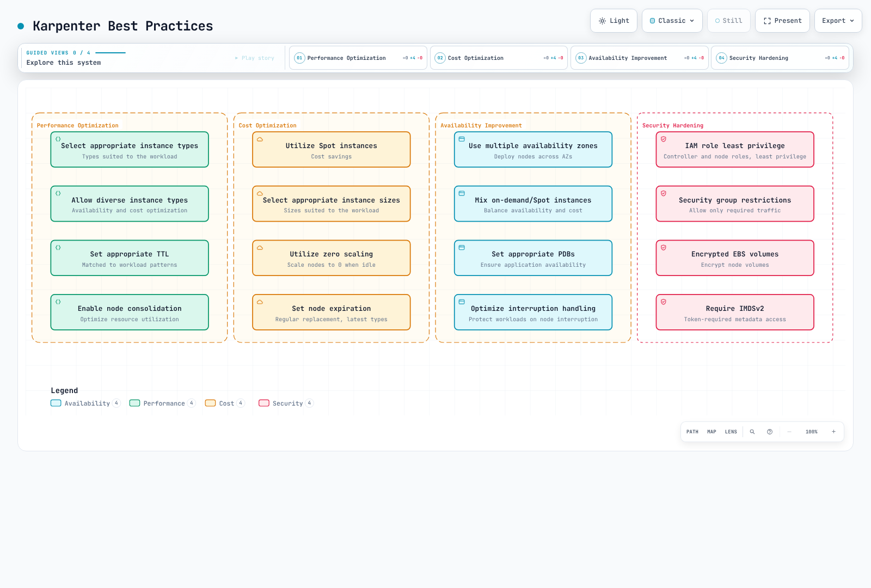Click window icon on Optimize interruption handling card
This screenshot has height=588, width=871.
462,302
